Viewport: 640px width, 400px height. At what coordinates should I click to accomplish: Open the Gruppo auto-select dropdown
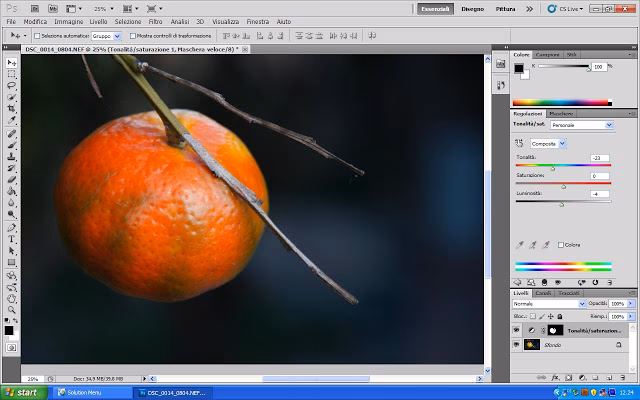[x=117, y=36]
